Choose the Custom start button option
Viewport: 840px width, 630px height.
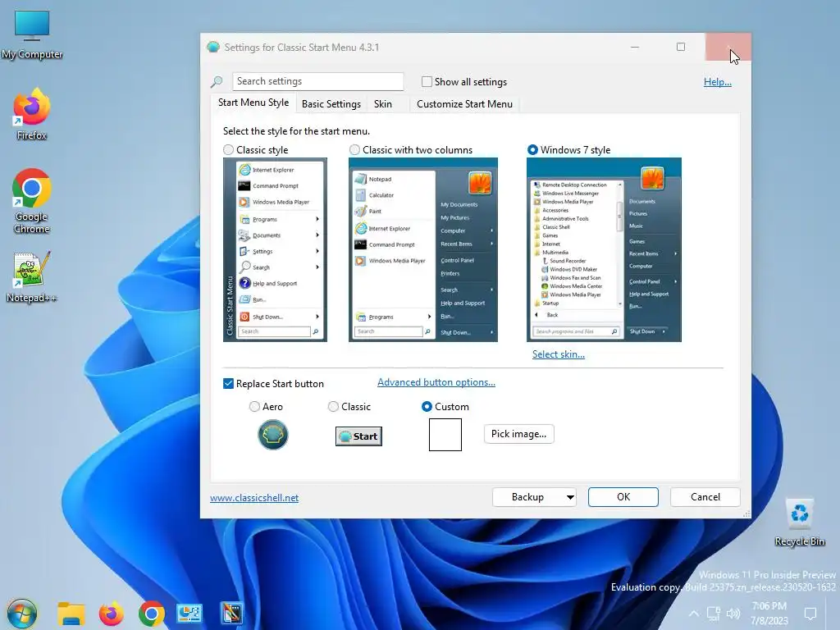point(427,407)
